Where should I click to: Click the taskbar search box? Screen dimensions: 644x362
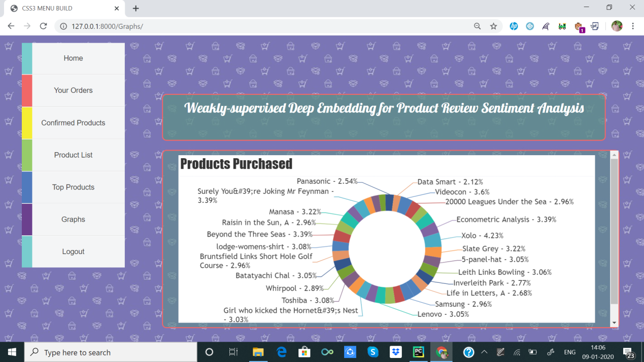click(x=111, y=352)
